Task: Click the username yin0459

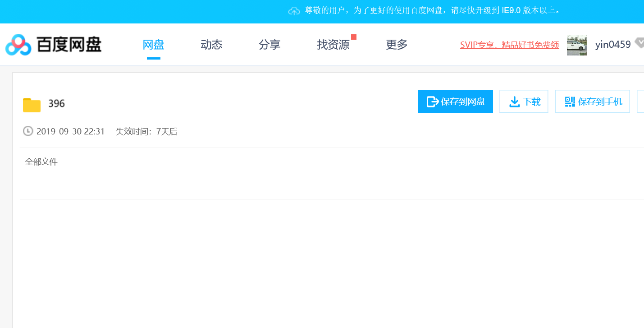Action: click(613, 45)
